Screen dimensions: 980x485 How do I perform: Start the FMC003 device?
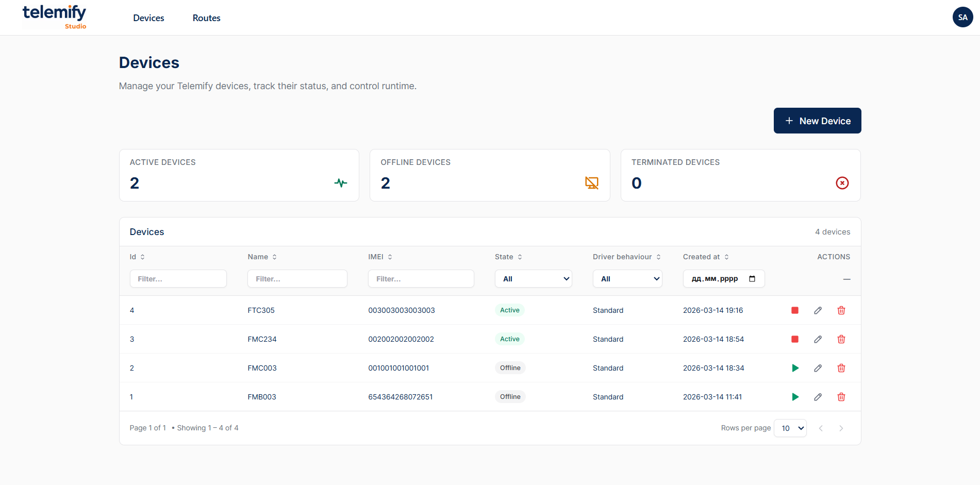pyautogui.click(x=795, y=367)
